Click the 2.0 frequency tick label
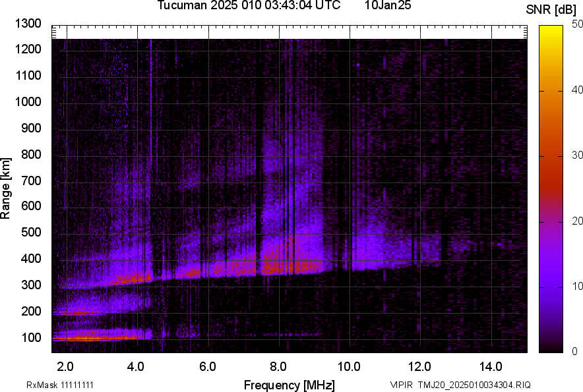The height and width of the screenshot is (392, 583). 66,366
